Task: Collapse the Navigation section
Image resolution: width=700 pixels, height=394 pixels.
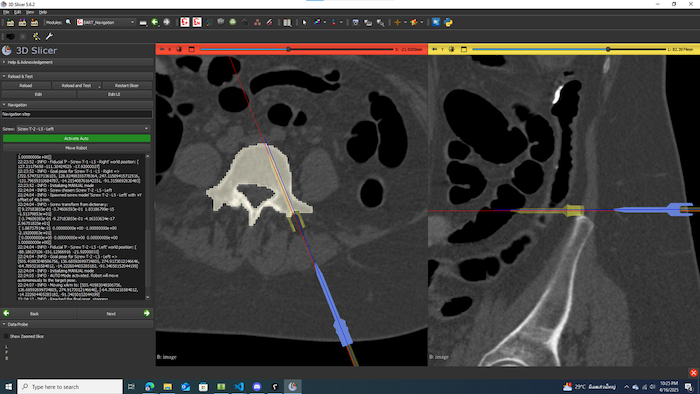Action: (x=77, y=105)
